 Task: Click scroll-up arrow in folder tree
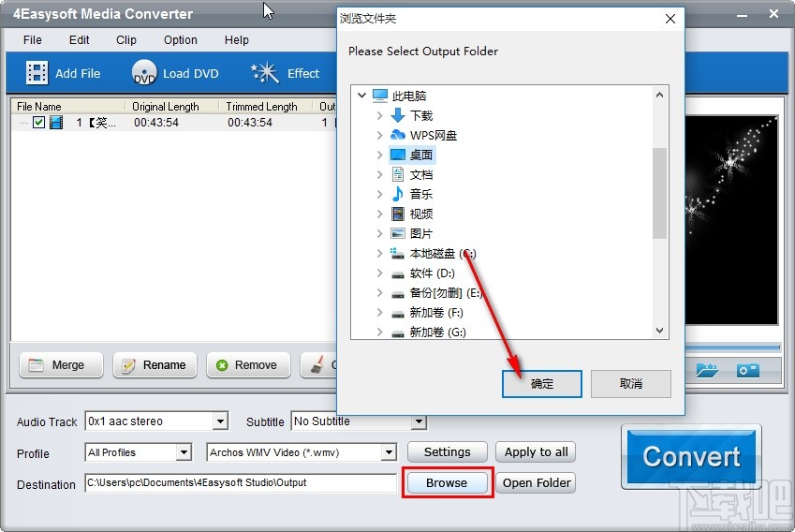point(659,95)
